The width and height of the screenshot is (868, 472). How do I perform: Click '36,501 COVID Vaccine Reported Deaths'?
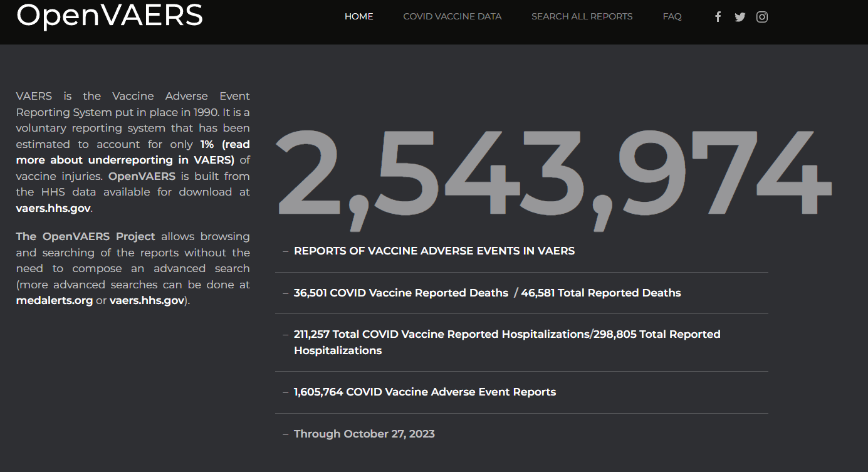point(401,293)
